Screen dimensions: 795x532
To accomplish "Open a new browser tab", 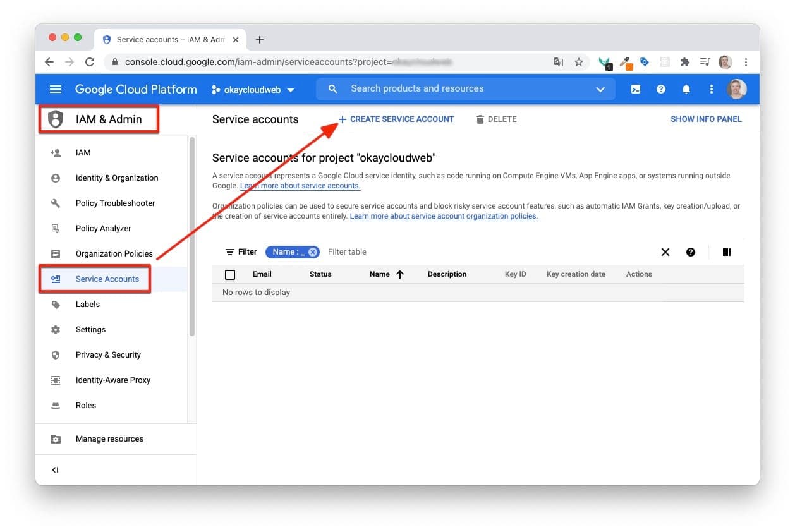I will [x=259, y=40].
